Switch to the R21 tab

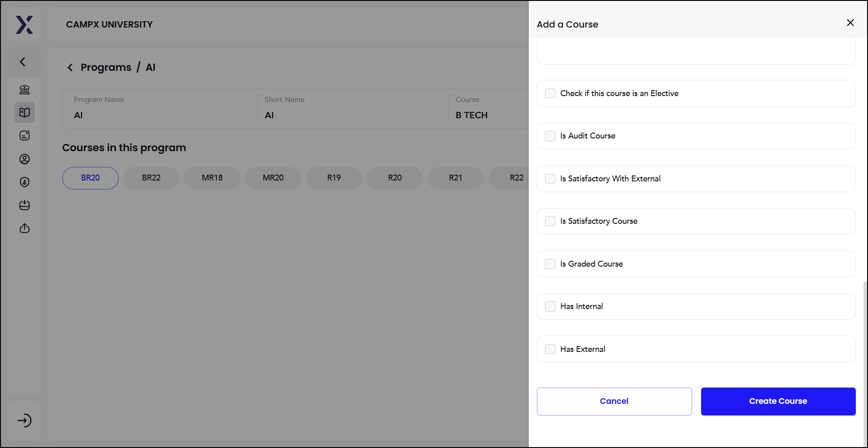point(456,178)
